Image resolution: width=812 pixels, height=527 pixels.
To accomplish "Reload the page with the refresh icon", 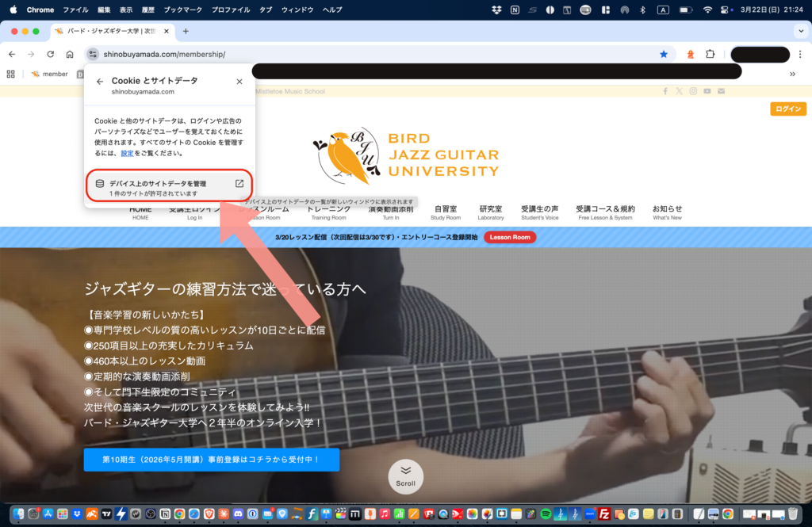I will [x=51, y=54].
